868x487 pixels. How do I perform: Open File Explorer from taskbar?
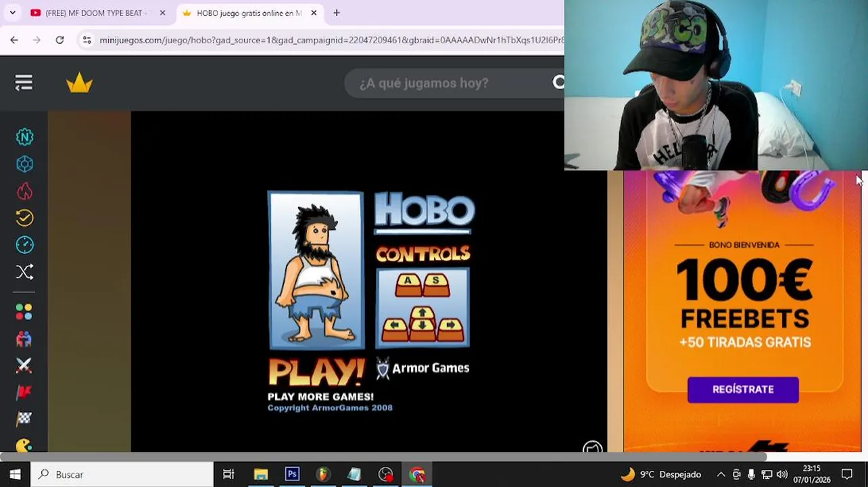pos(260,474)
